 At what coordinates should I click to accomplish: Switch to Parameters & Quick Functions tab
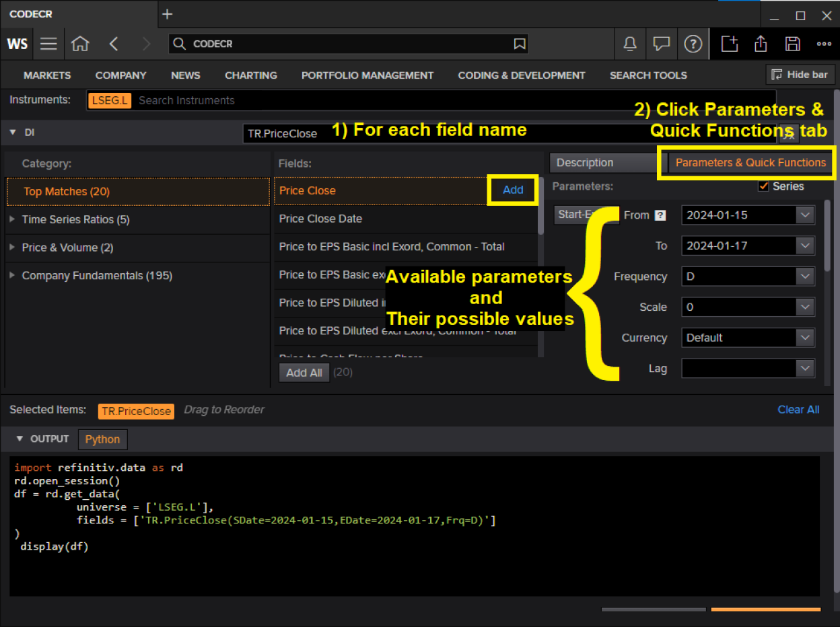pyautogui.click(x=750, y=163)
